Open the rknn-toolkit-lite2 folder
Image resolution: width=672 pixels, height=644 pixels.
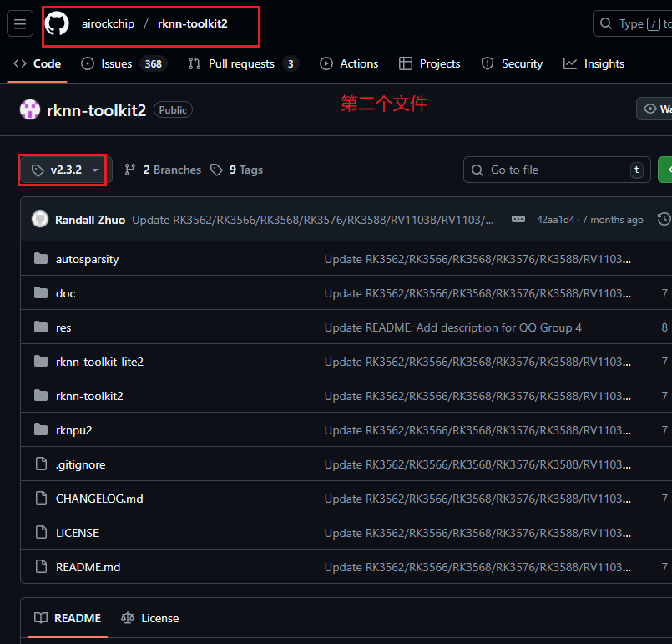pyautogui.click(x=100, y=362)
